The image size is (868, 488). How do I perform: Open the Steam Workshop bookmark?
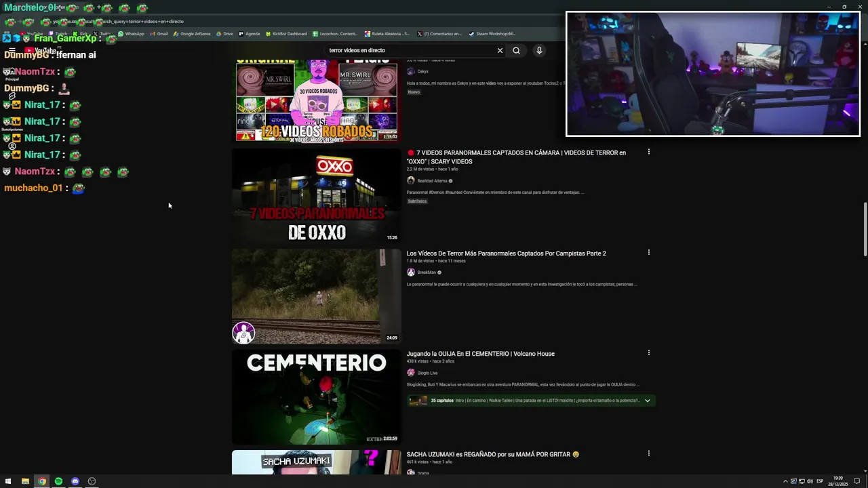click(x=492, y=33)
